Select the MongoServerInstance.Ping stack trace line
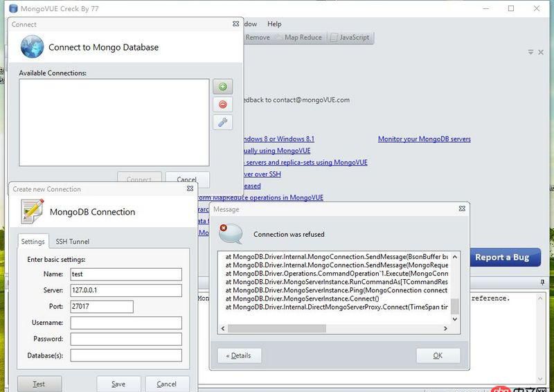Screen dimensions: 554x392 (x=337, y=290)
